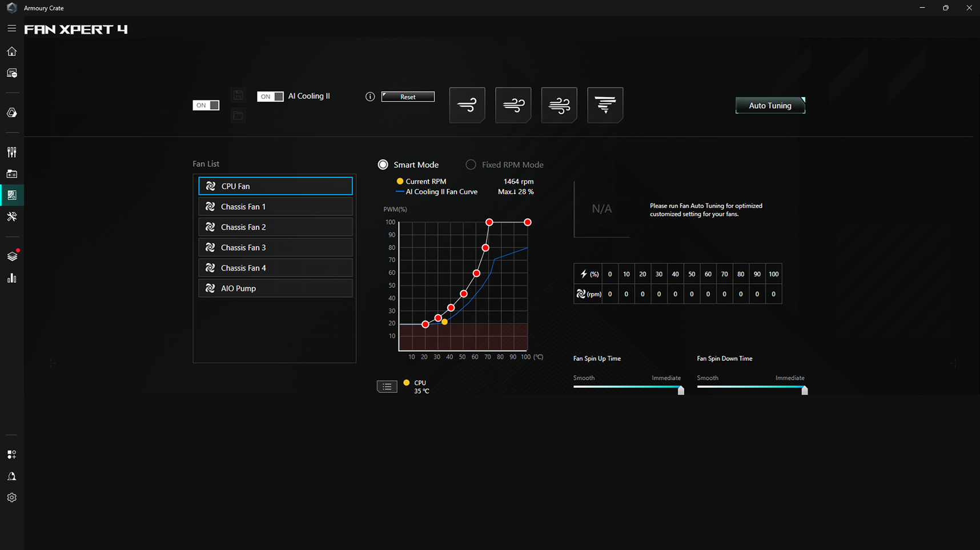Click the 1464 rpm current value
This screenshot has width=980, height=550.
coord(519,182)
